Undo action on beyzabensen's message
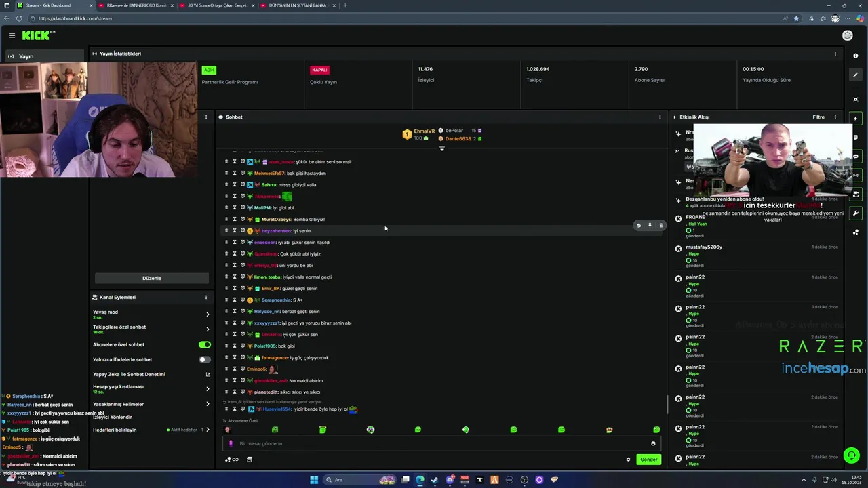The width and height of the screenshot is (868, 488). click(638, 226)
